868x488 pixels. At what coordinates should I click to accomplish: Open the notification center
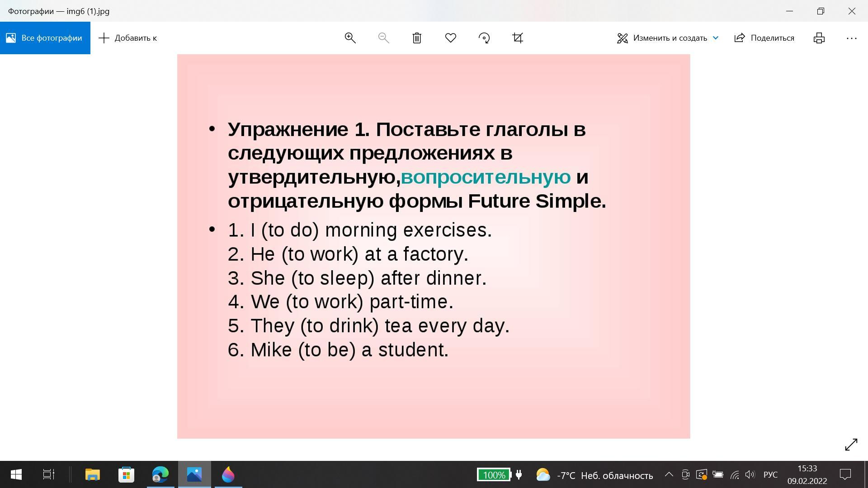coord(845,474)
